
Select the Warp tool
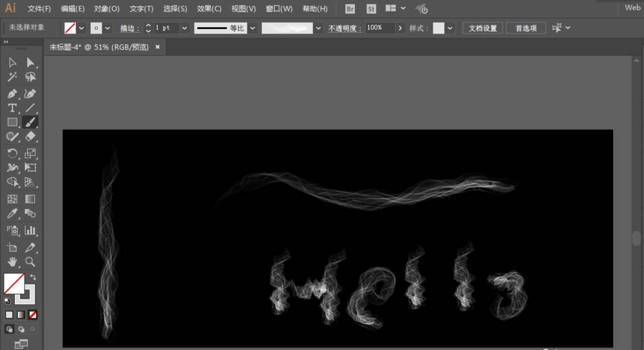click(x=12, y=167)
